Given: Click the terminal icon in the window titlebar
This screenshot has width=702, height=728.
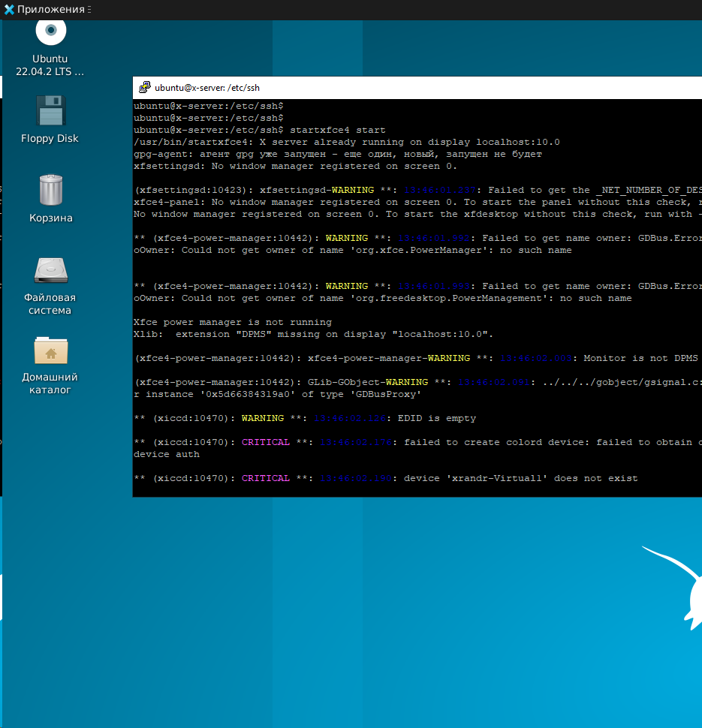Looking at the screenshot, I should [143, 87].
